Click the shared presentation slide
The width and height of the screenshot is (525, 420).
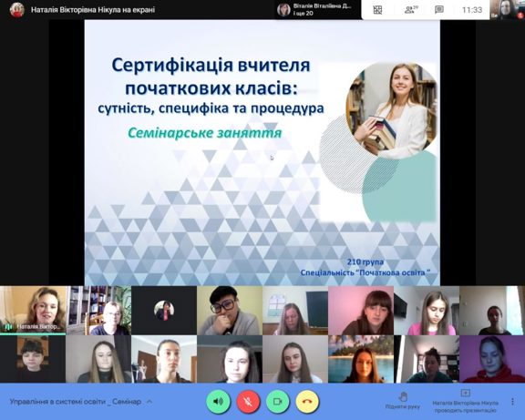[x=262, y=153]
